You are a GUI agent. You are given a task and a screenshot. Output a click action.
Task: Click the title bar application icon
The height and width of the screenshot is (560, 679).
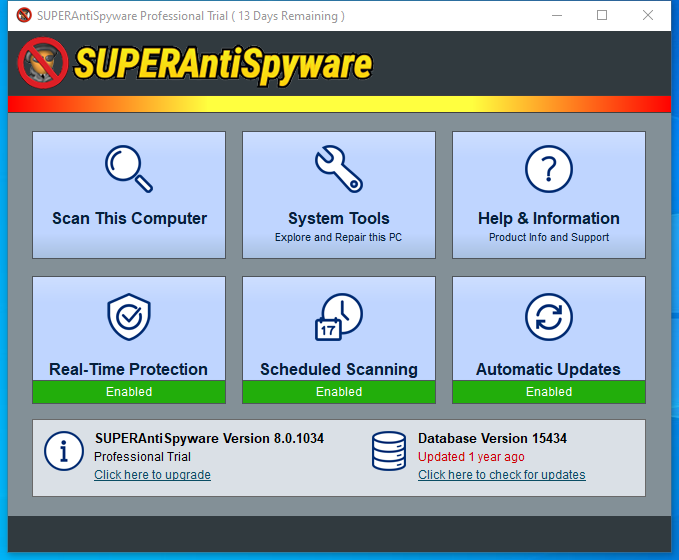[x=24, y=15]
